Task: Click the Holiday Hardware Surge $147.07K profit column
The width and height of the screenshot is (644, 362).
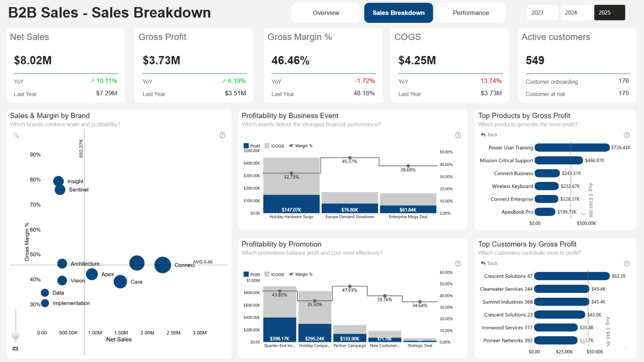Action: (x=291, y=204)
